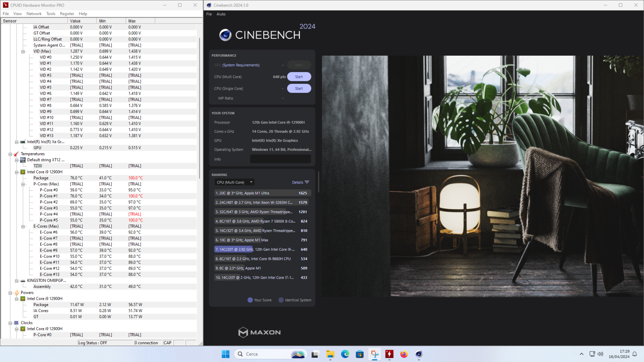Open the View menu in HWMonitor

pos(17,14)
